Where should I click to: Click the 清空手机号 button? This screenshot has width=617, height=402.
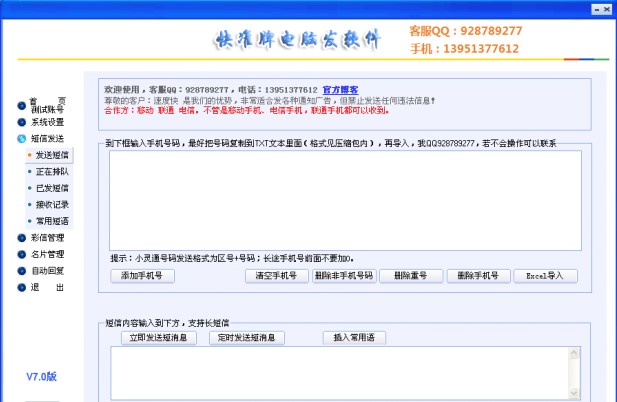coord(277,276)
